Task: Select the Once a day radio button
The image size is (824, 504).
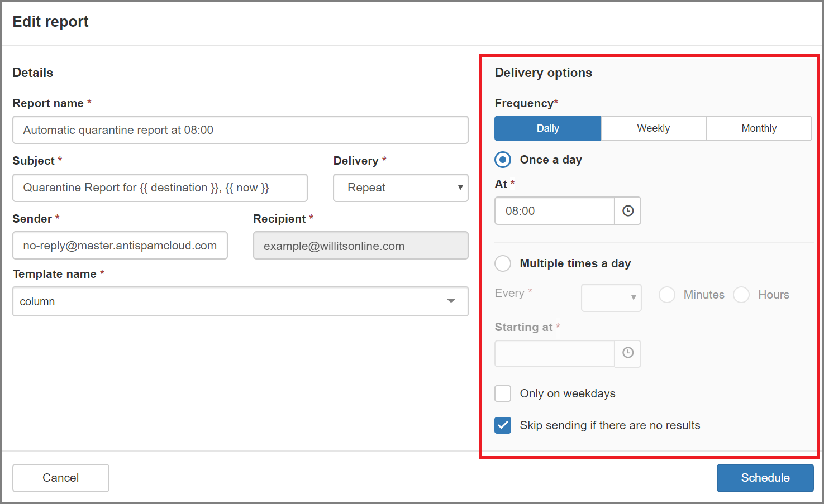Action: pos(503,160)
